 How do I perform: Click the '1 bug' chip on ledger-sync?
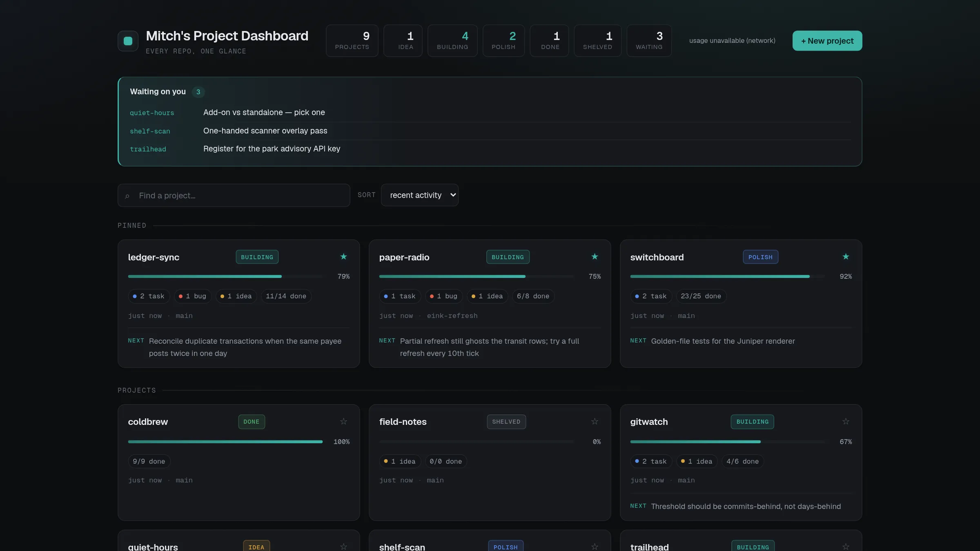pyautogui.click(x=193, y=296)
